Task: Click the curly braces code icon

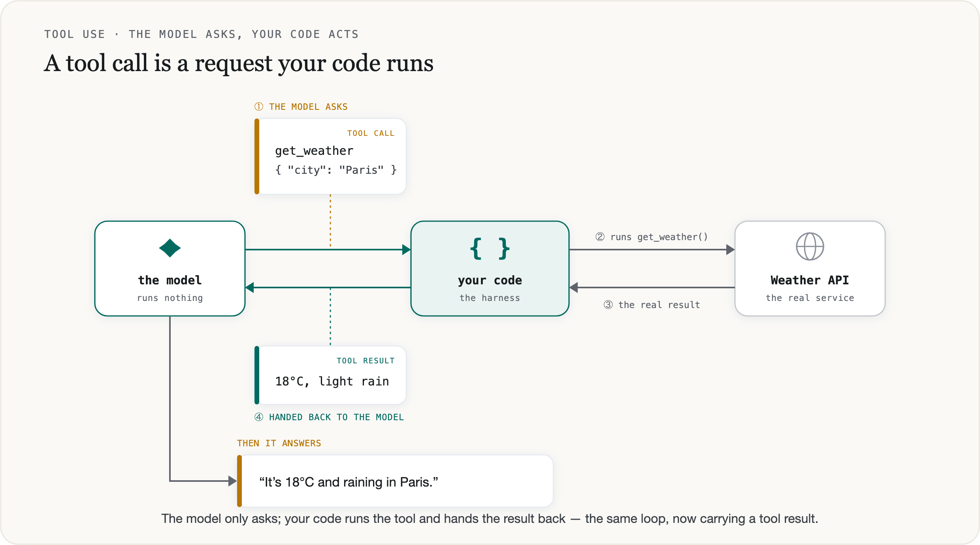Action: coord(490,248)
